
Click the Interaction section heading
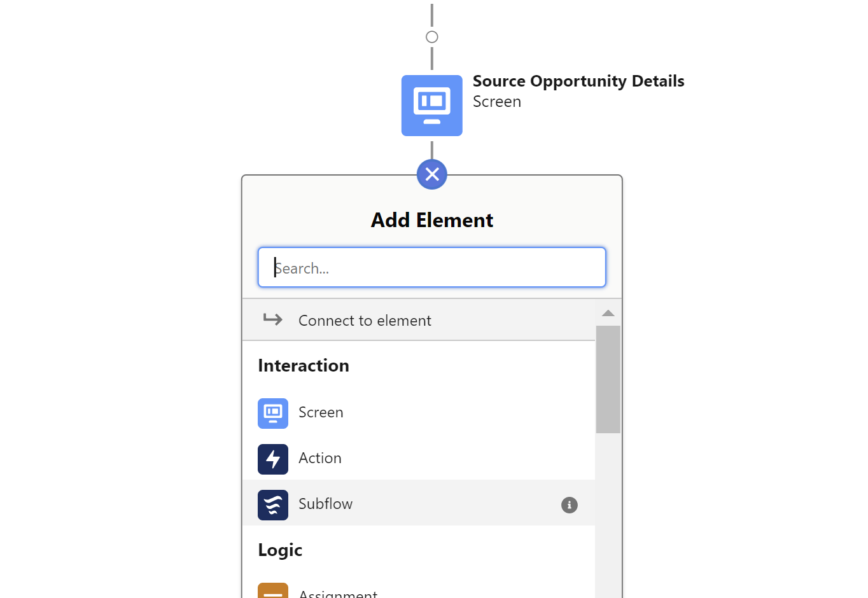tap(304, 366)
